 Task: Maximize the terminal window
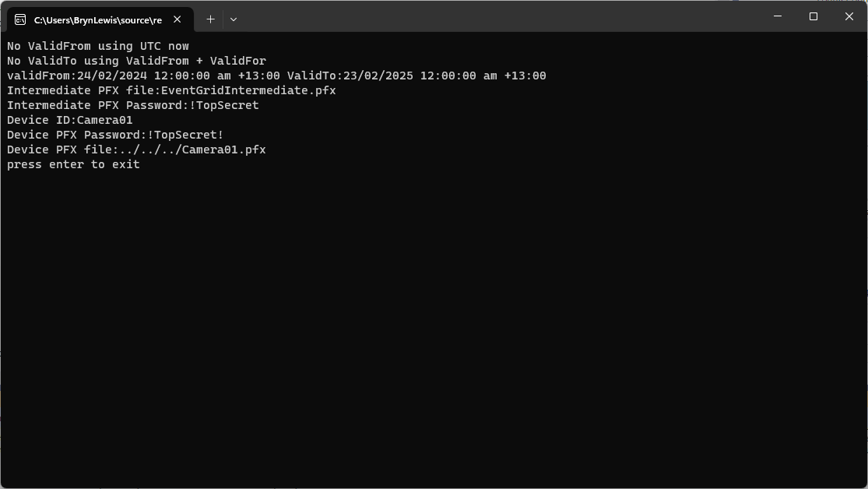tap(814, 16)
